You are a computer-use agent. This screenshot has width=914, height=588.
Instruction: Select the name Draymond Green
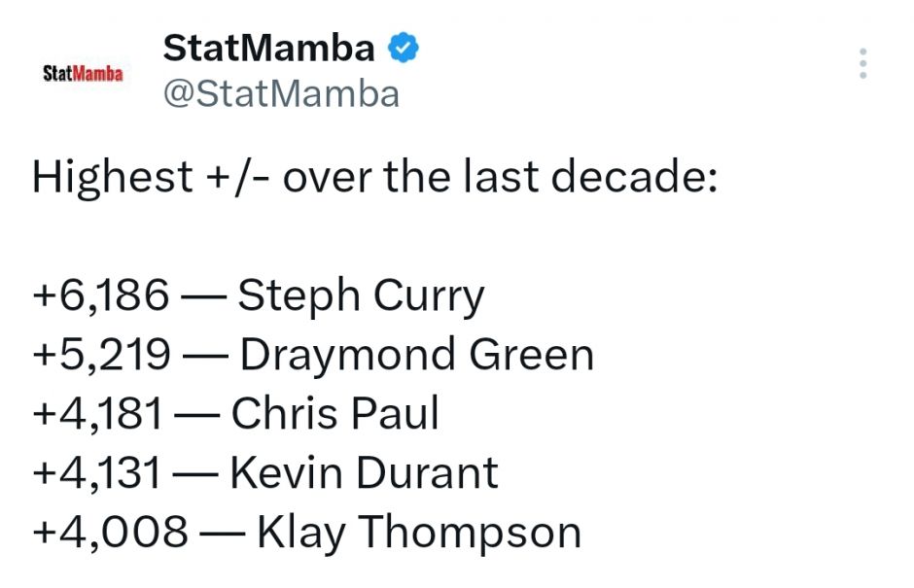[x=416, y=355]
